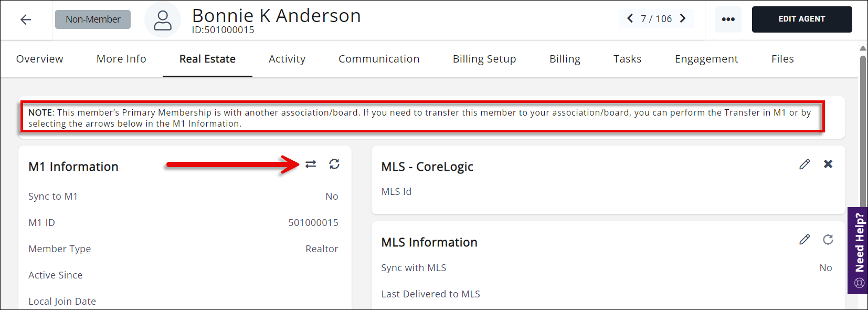Refresh MLS Information with reload icon
Viewport: 868px width, 310px height.
(828, 240)
